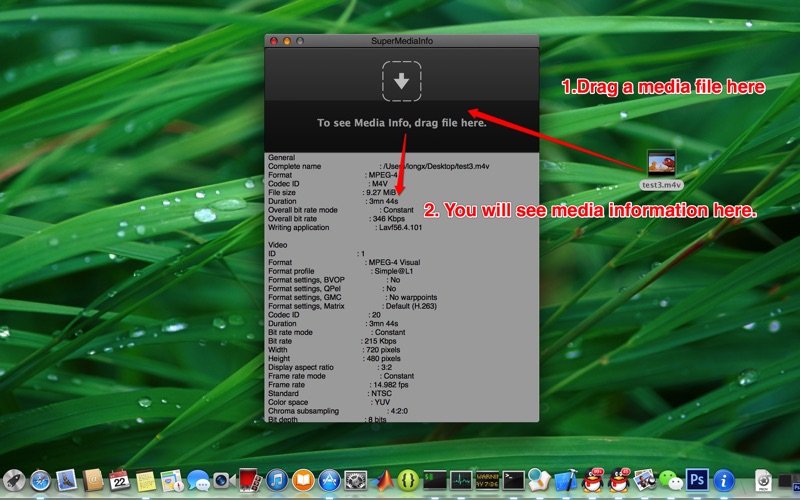The image size is (800, 500).
Task: Click the 'Chroma subsampling : 4:2:0' row
Action: tap(338, 411)
